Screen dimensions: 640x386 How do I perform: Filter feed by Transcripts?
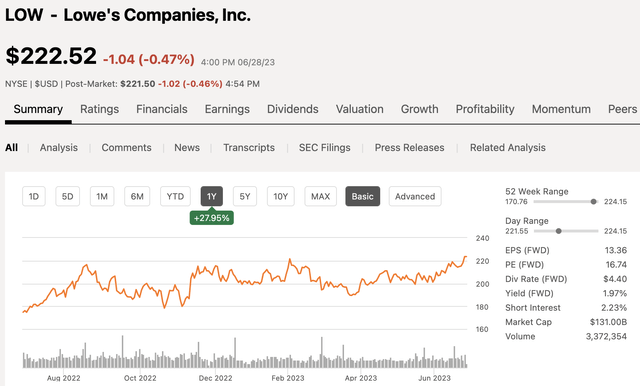coord(249,147)
